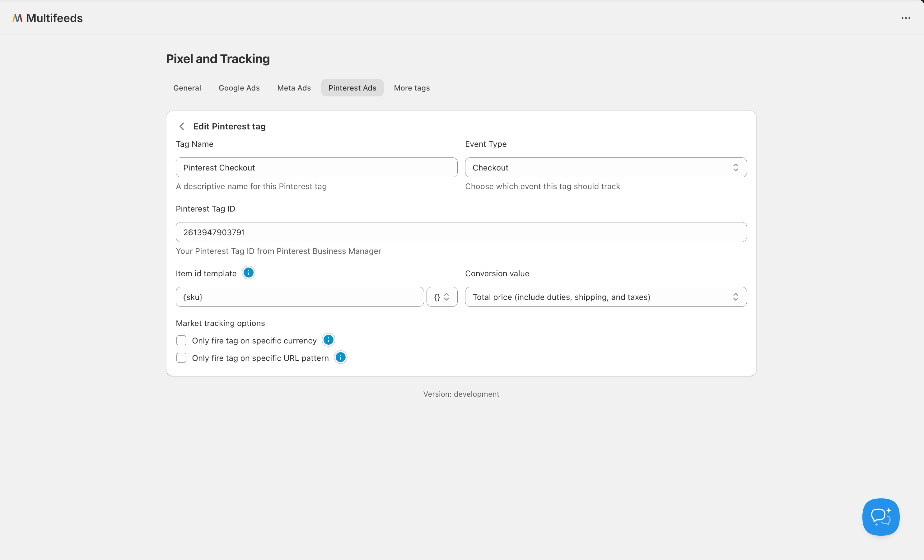Show info about Item id template

(248, 273)
